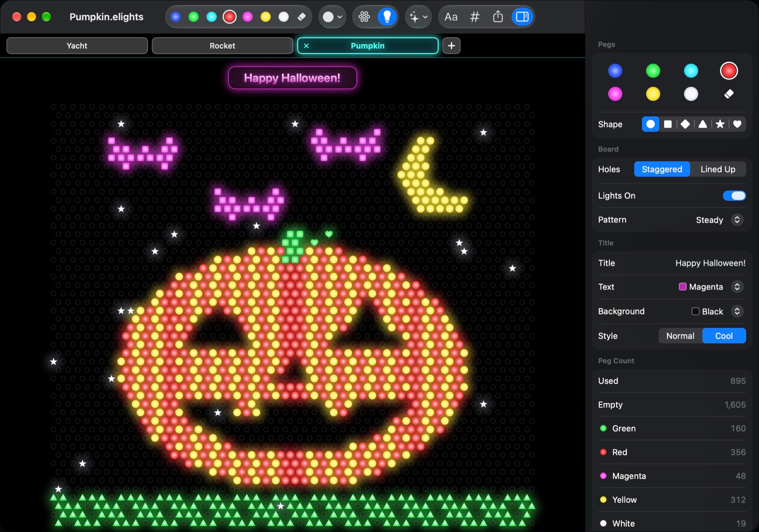Image resolution: width=759 pixels, height=532 pixels.
Task: Open the Text color Magenta dropdown
Action: click(x=711, y=287)
